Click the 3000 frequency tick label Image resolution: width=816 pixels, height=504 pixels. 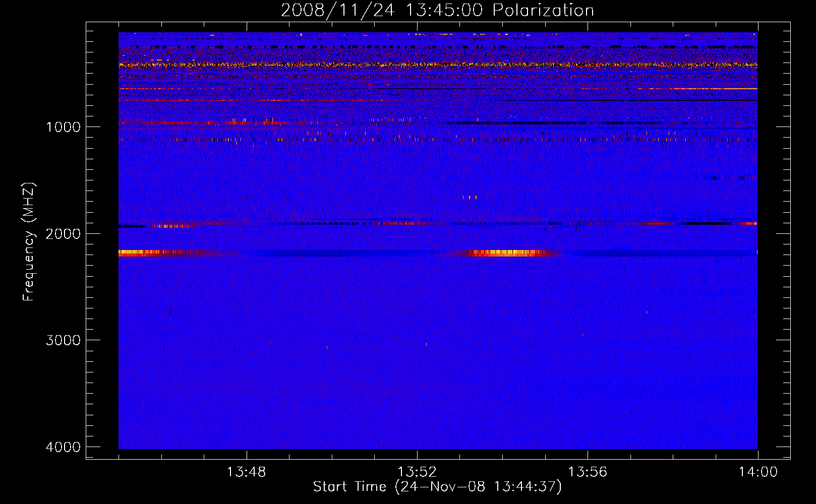(63, 340)
